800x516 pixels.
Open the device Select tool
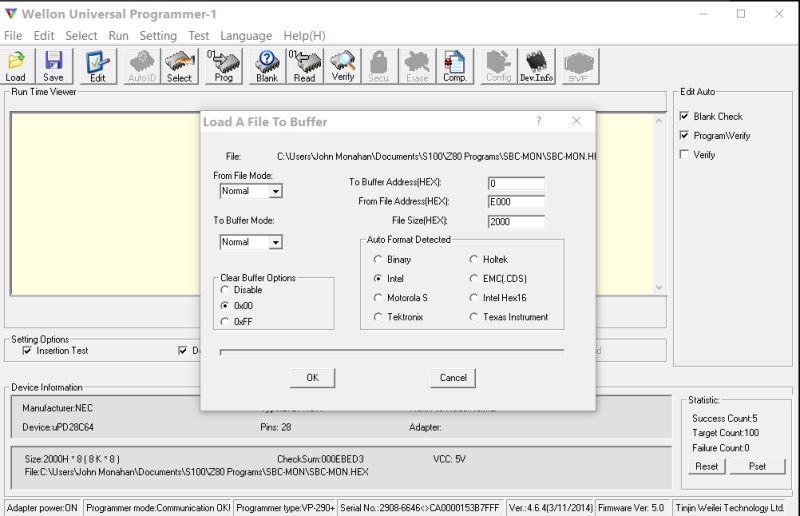[x=180, y=66]
